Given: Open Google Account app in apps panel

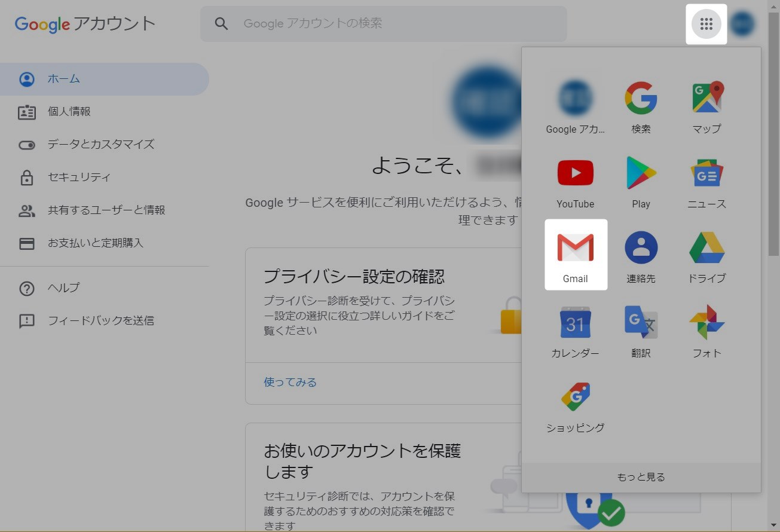Looking at the screenshot, I should pos(576,105).
